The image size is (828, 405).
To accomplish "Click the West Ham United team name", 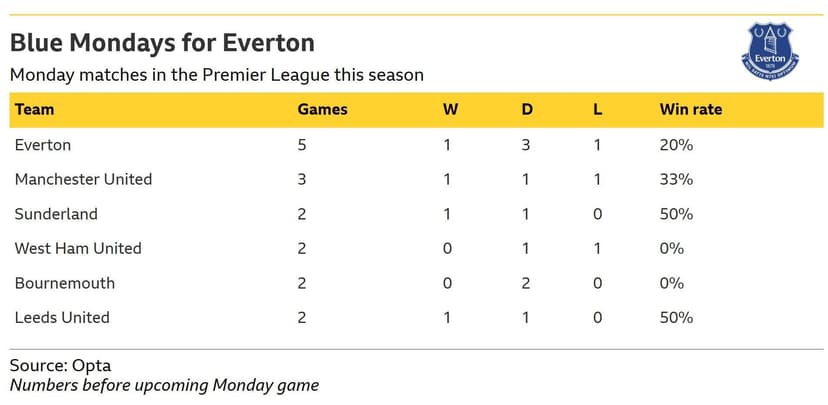I will click(78, 248).
